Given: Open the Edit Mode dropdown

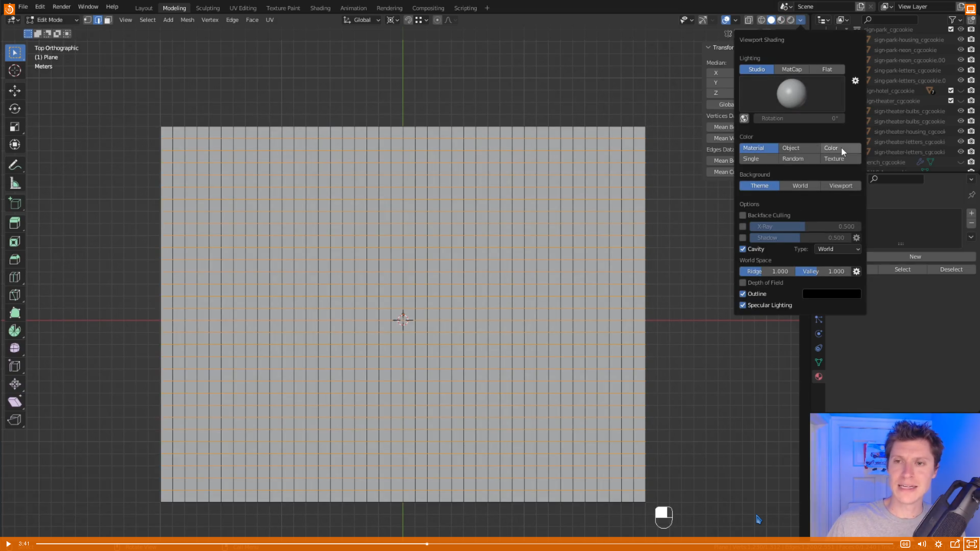Looking at the screenshot, I should 53,20.
